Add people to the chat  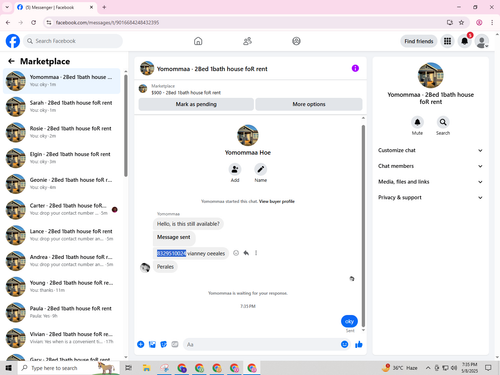235,169
